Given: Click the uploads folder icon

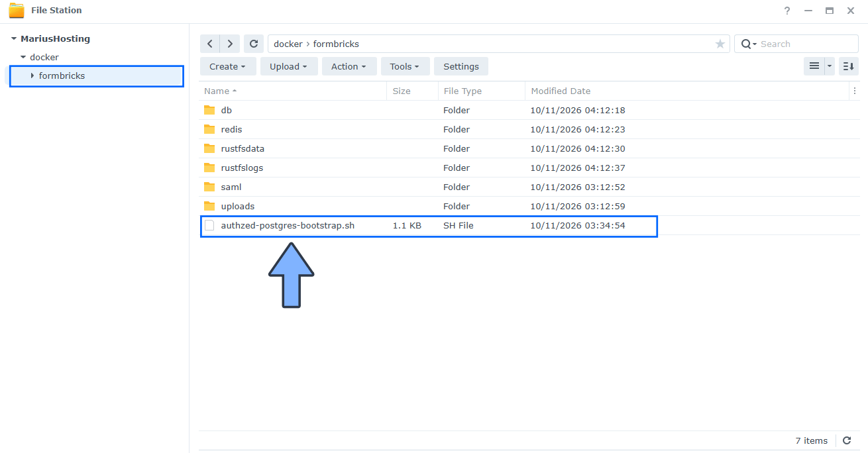Looking at the screenshot, I should pyautogui.click(x=209, y=206).
